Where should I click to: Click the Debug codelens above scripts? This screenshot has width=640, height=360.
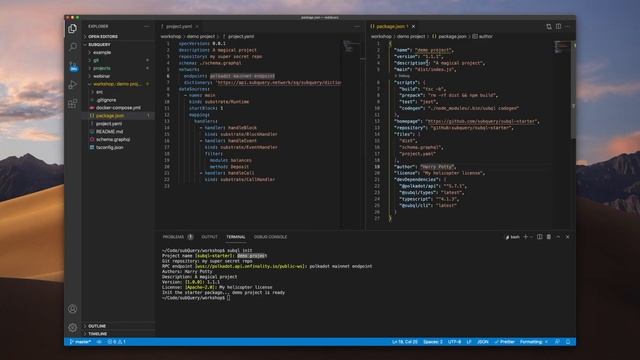[x=404, y=76]
